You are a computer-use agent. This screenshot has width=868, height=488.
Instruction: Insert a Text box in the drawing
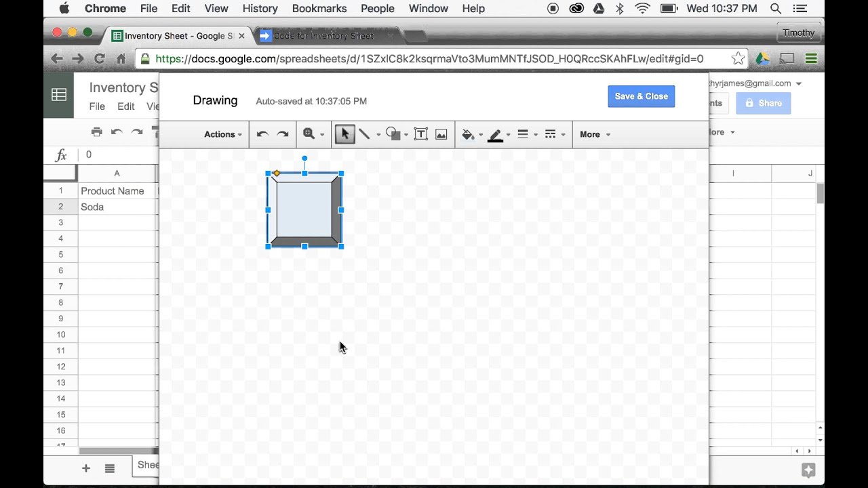(x=420, y=134)
